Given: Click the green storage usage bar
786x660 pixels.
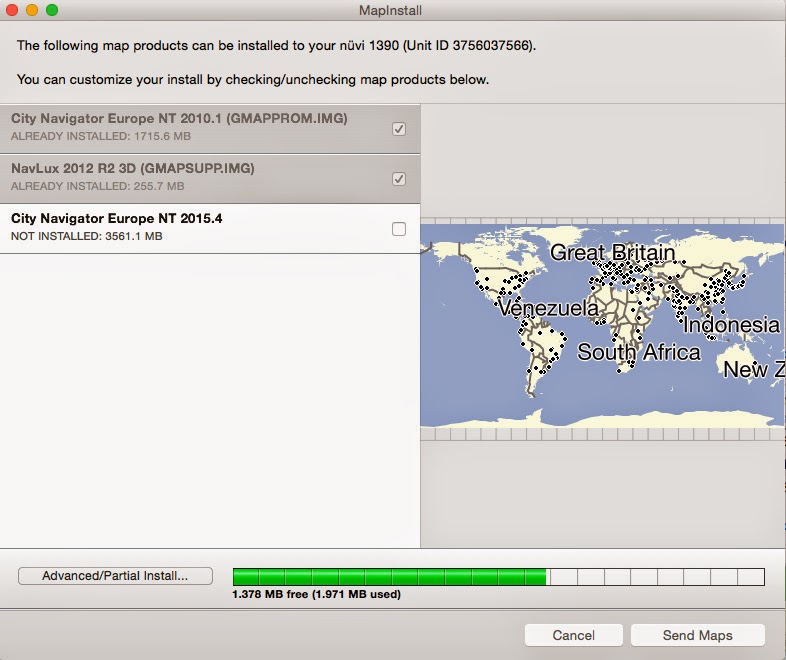Looking at the screenshot, I should click(499, 577).
